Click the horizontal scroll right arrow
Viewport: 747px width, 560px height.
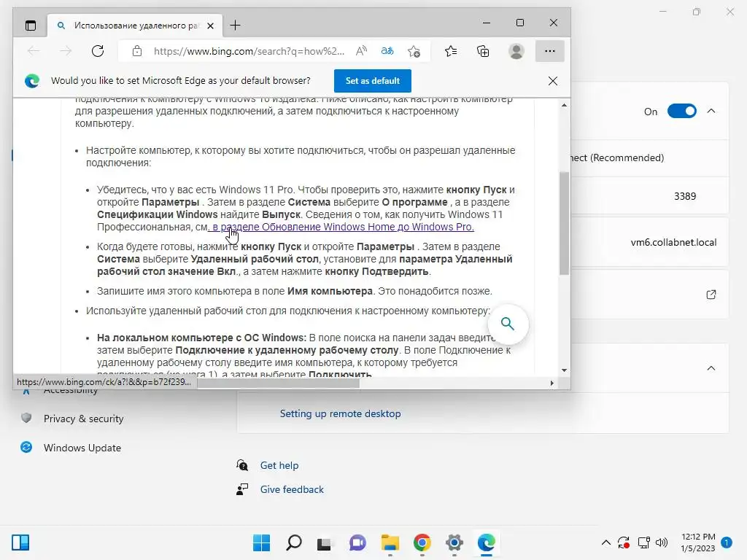552,383
